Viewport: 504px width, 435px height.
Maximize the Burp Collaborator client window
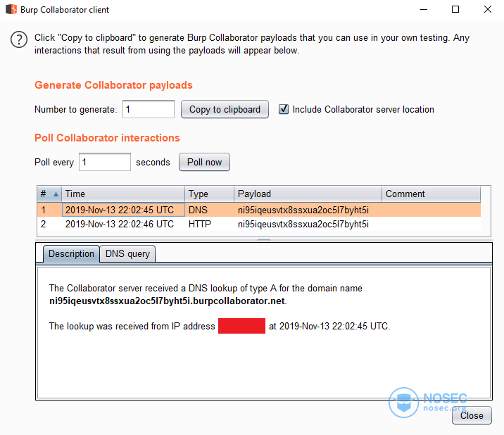pos(455,9)
